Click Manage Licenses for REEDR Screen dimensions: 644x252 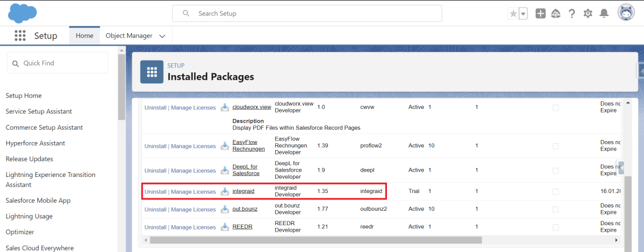pos(193,227)
